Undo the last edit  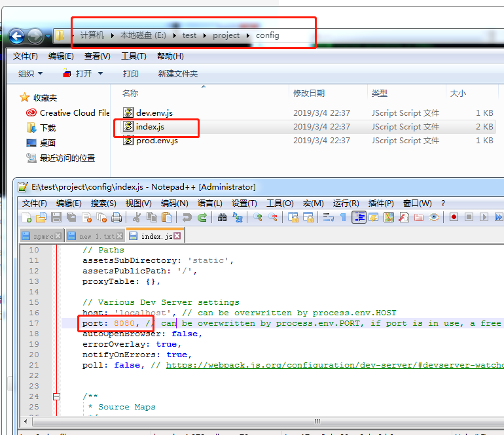[x=187, y=217]
